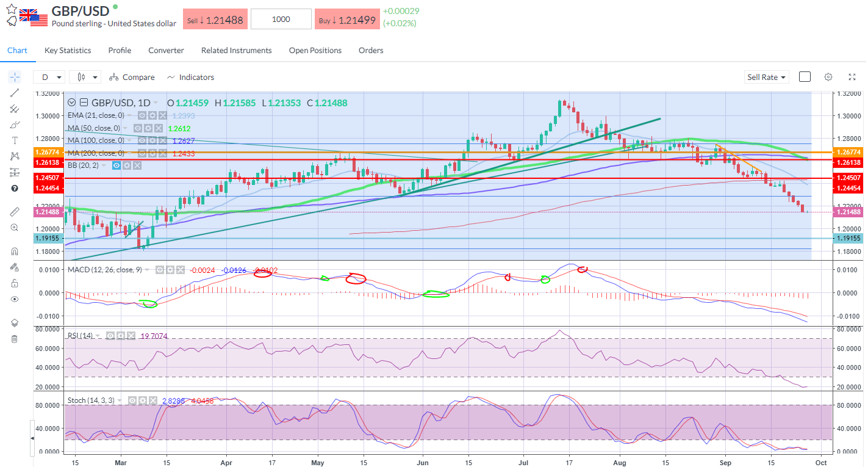Image resolution: width=868 pixels, height=467 pixels.
Task: Tick the empty checkbox beside Sell Rate
Action: tap(805, 77)
